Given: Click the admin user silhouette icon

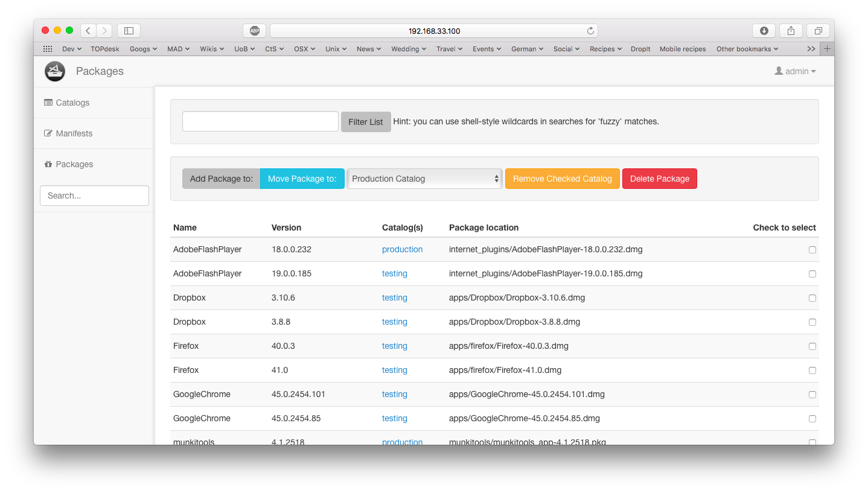Looking at the screenshot, I should pos(779,71).
